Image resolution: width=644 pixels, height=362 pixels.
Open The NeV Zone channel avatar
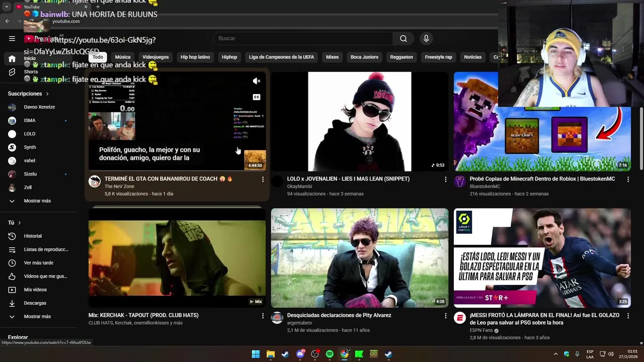(95, 182)
